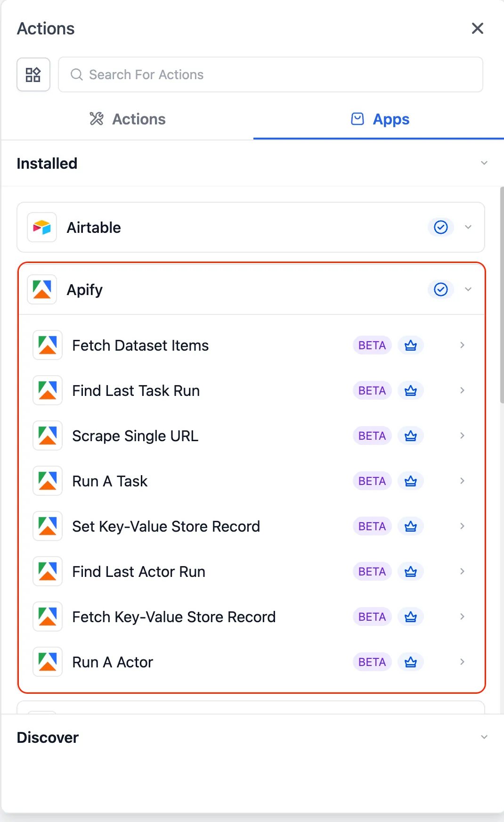The image size is (504, 822).
Task: Expand the Discover section
Action: pos(484,737)
